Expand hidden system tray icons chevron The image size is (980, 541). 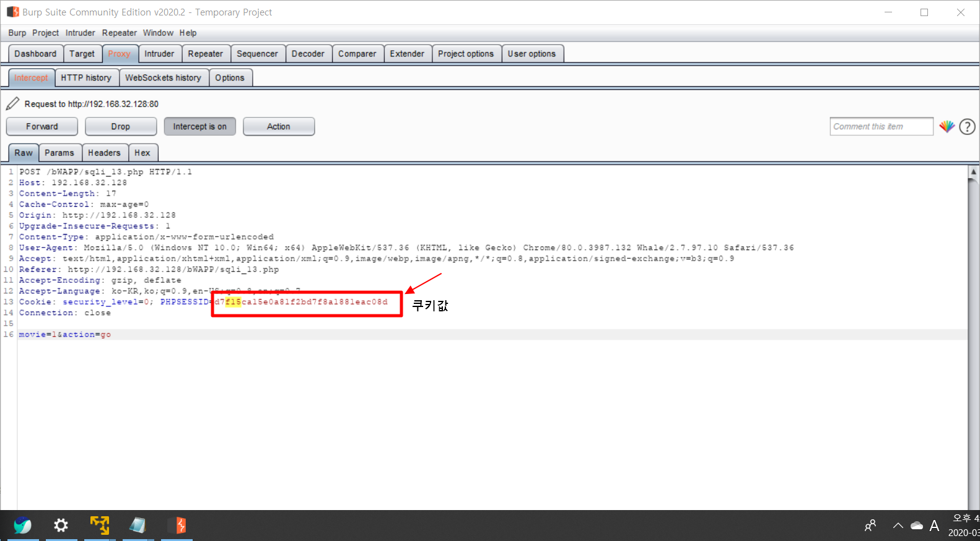898,526
